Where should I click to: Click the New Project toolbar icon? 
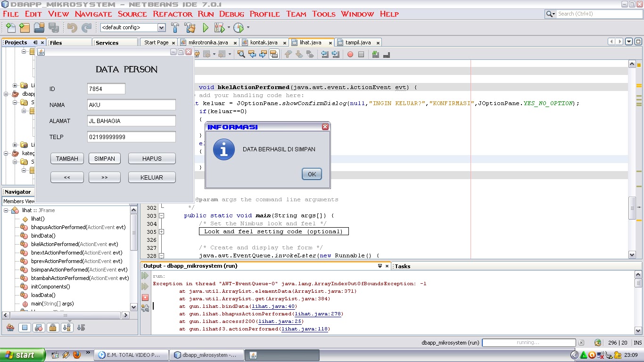pos(24,27)
